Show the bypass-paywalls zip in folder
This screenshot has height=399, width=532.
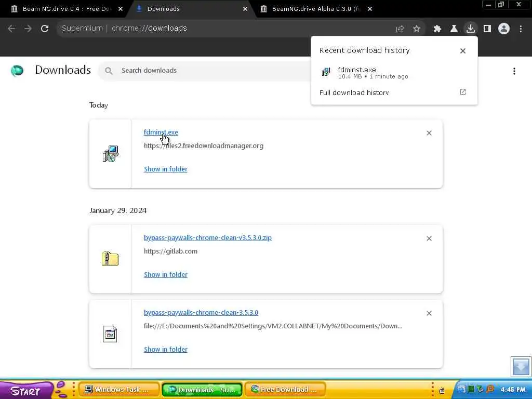pos(166,274)
